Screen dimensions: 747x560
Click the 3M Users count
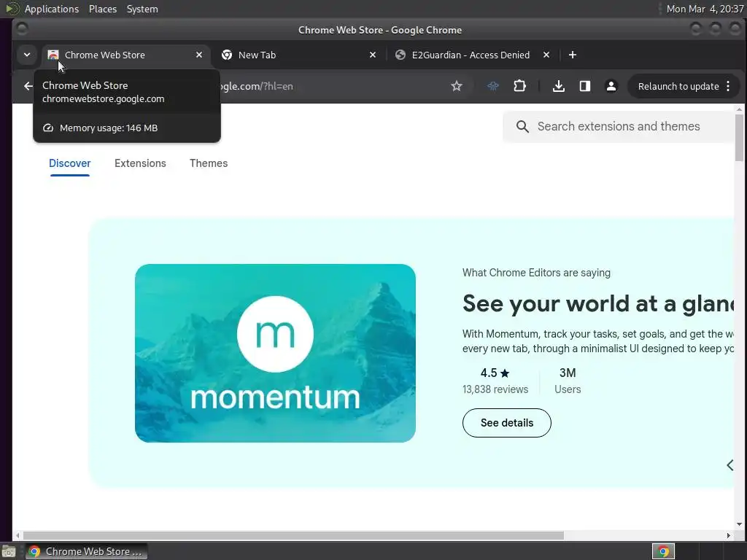[568, 381]
